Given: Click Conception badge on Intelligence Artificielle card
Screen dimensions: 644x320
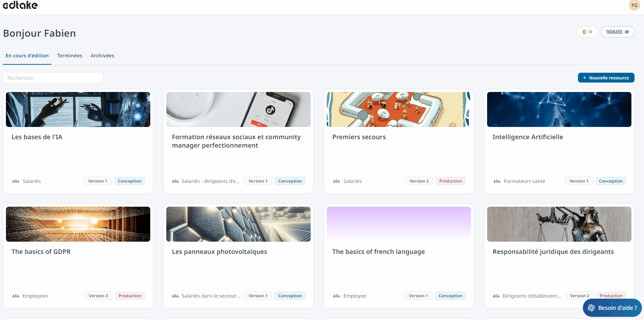Looking at the screenshot, I should (x=610, y=181).
